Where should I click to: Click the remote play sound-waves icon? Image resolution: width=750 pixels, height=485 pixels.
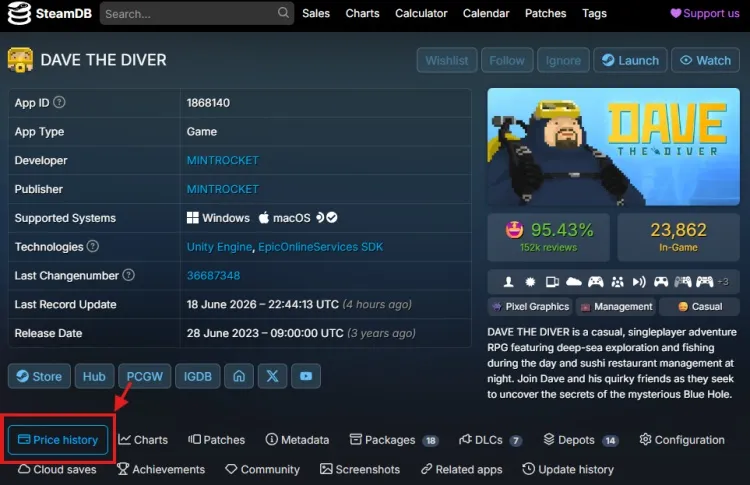coord(639,282)
